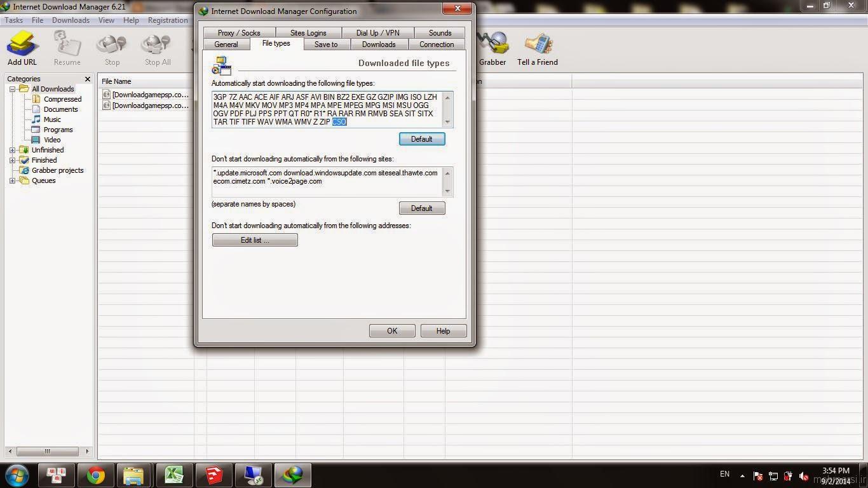Click the Stop toolbar icon
Screen dimensions: 868x488
coord(112,48)
